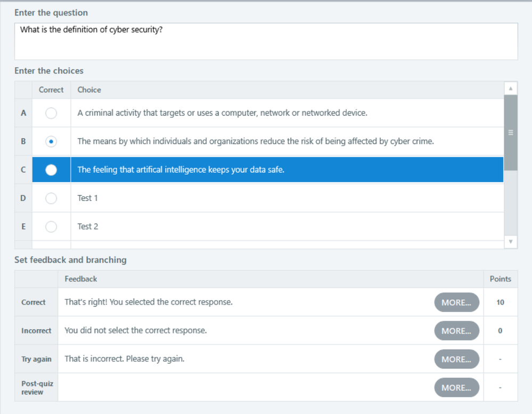Edit the 'Test 1' choice text
The width and height of the screenshot is (532, 414).
[x=88, y=198]
